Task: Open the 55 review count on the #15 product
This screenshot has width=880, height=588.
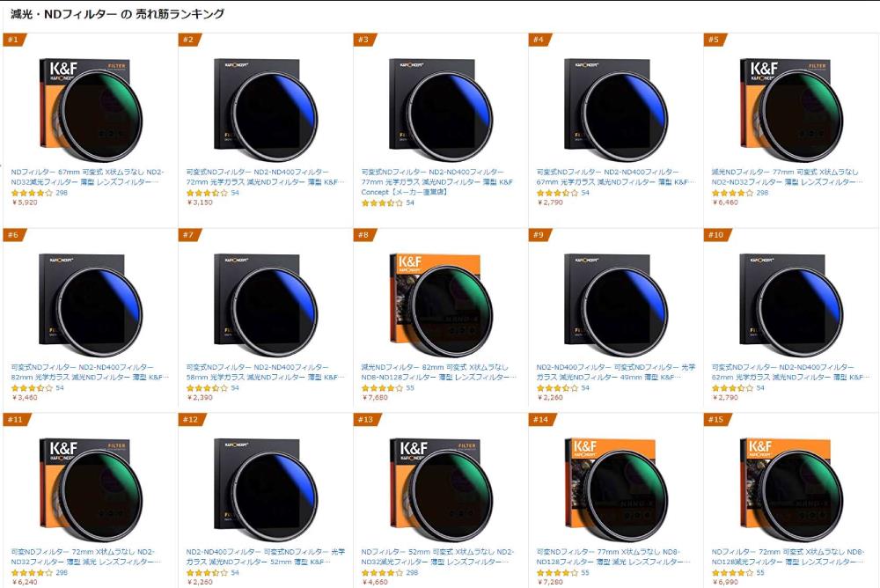Action: pyautogui.click(x=760, y=572)
